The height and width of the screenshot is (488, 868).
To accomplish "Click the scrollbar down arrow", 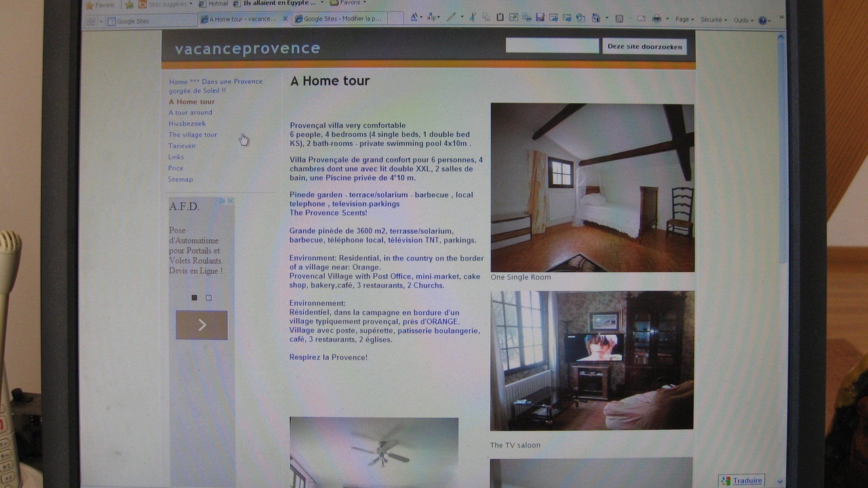I will [x=780, y=481].
